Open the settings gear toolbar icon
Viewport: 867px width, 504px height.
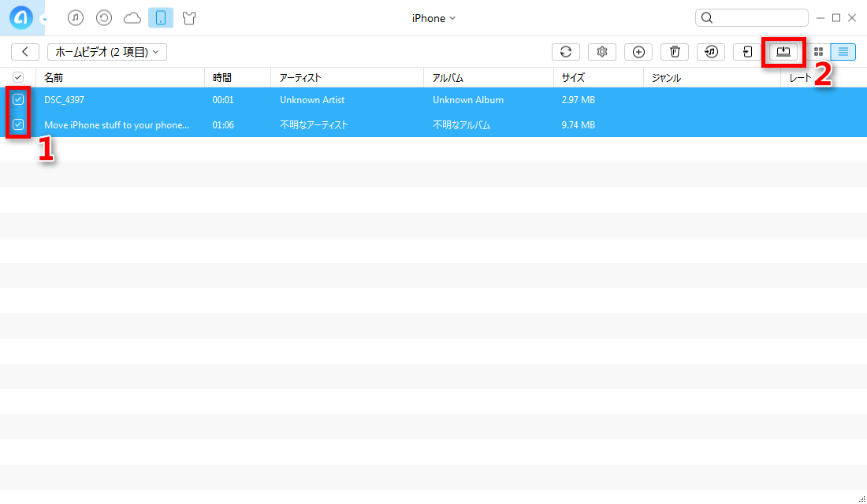tap(602, 52)
